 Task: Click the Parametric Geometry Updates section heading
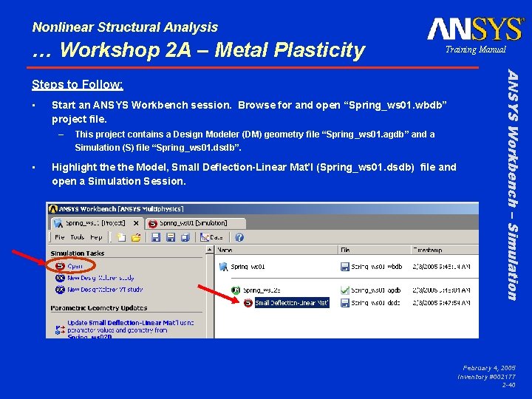(99, 307)
